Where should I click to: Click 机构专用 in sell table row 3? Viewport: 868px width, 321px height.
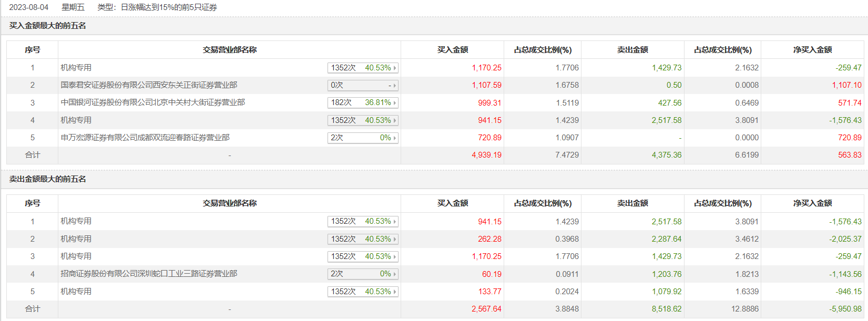pyautogui.click(x=76, y=256)
